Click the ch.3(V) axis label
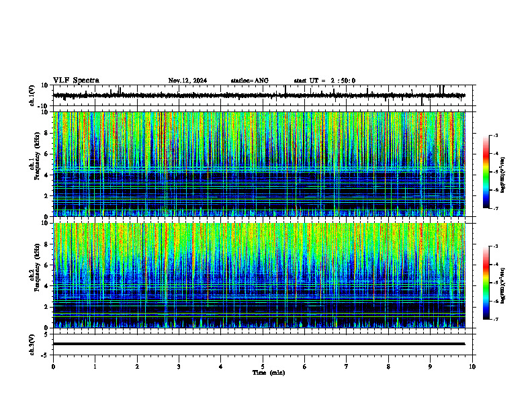 click(32, 345)
